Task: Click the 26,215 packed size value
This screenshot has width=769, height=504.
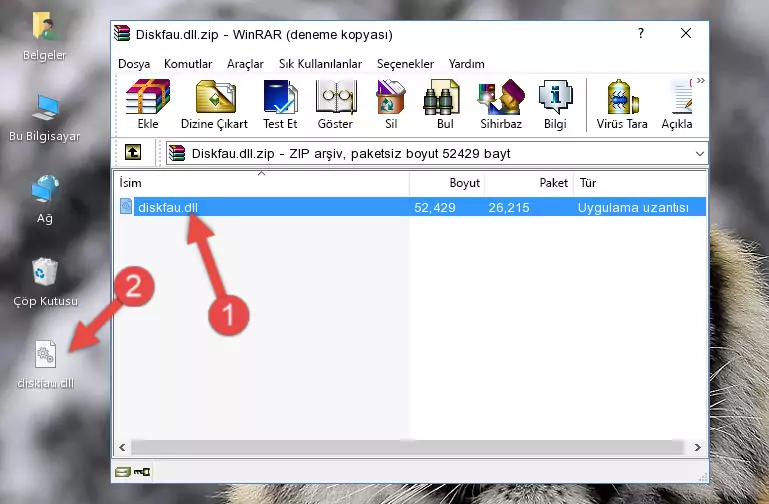Action: (x=509, y=207)
